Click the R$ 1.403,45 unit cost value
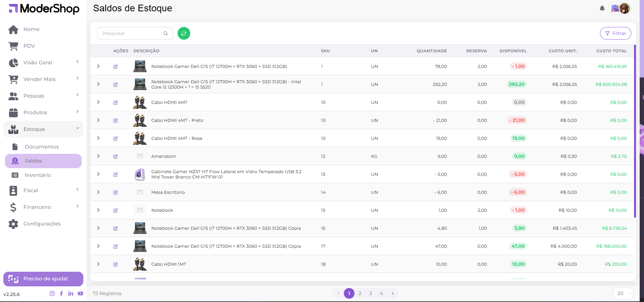The height and width of the screenshot is (302, 644). 565,228
